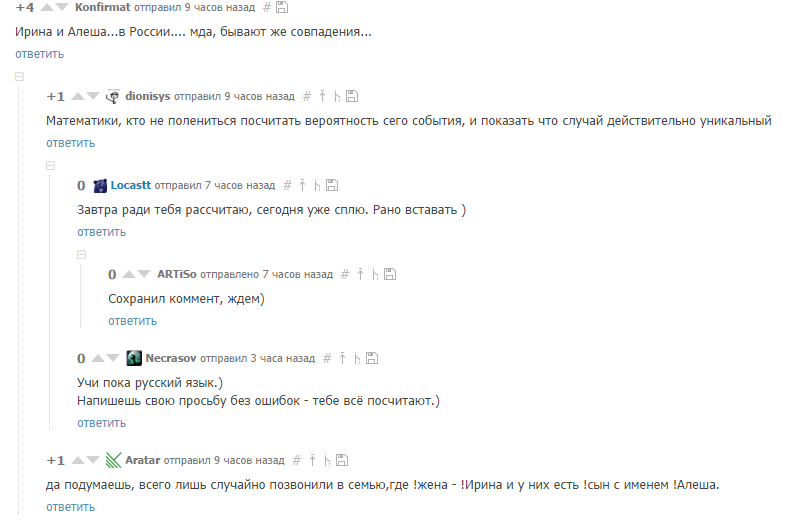Collapse replies under Locastt's comment
809x521 pixels.
(x=82, y=255)
